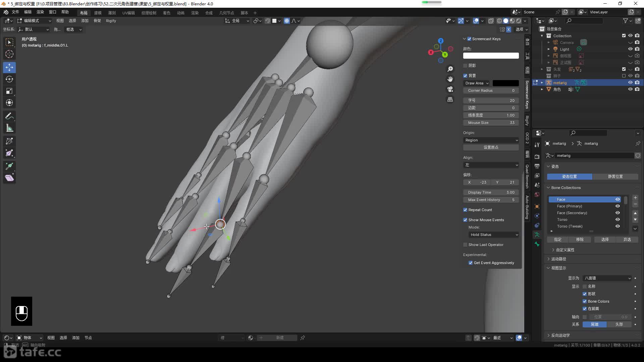The width and height of the screenshot is (644, 362).
Task: Select the Bone Size tool
Action: coord(9,153)
